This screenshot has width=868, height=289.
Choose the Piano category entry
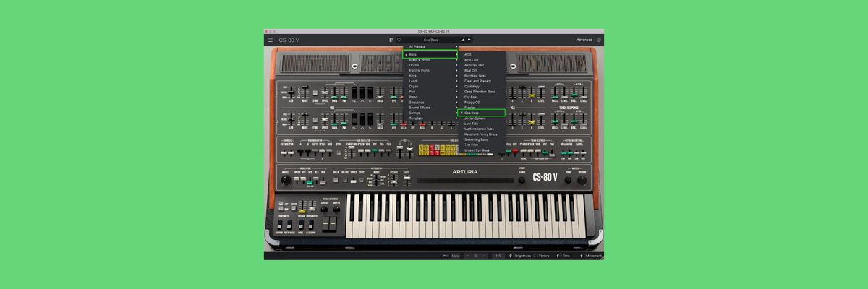click(x=430, y=97)
